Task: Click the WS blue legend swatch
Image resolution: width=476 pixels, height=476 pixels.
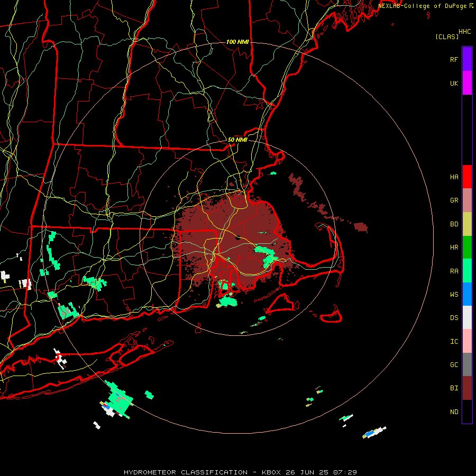Action: pos(467,294)
